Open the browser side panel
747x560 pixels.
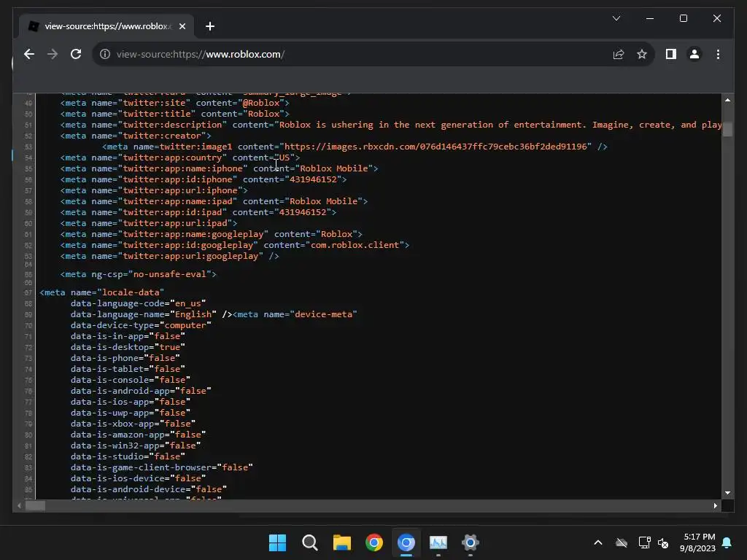click(671, 54)
